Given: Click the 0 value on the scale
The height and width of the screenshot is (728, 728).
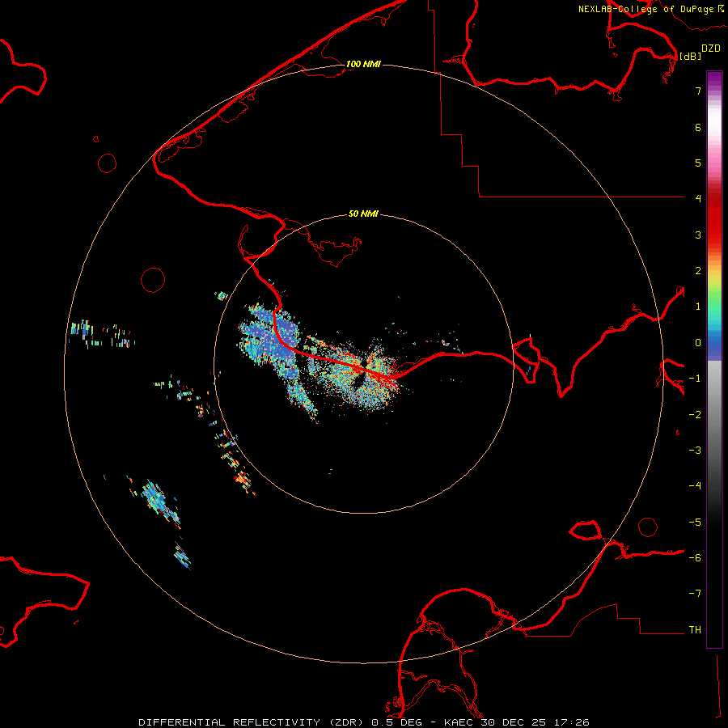Looking at the screenshot, I should (698, 343).
